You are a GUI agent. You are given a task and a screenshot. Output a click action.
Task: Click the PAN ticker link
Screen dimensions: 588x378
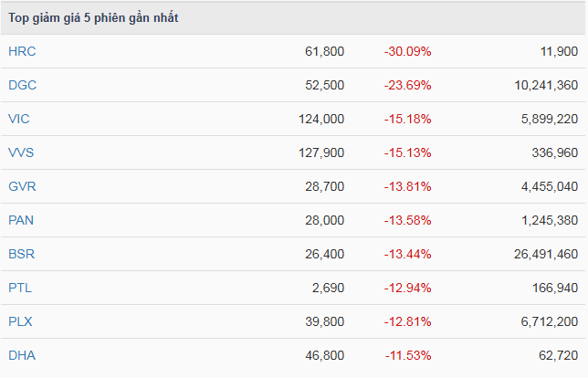tap(21, 220)
